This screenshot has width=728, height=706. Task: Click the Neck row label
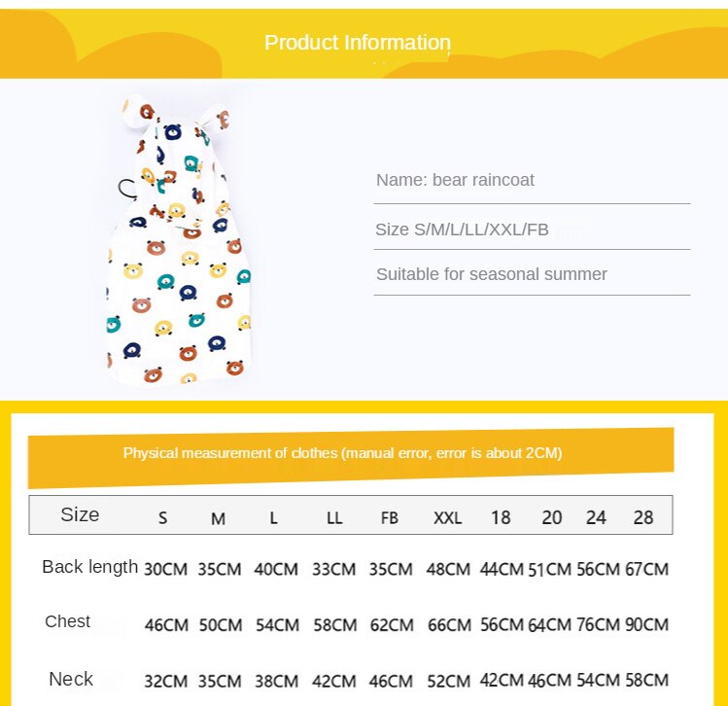pos(71,679)
